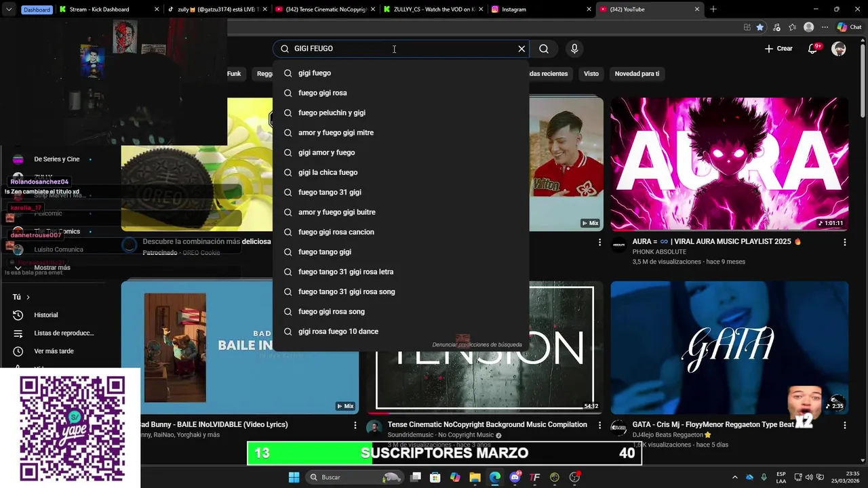Expand 'Mostrar más' subscriptions
This screenshot has width=868, height=488.
pyautogui.click(x=52, y=268)
